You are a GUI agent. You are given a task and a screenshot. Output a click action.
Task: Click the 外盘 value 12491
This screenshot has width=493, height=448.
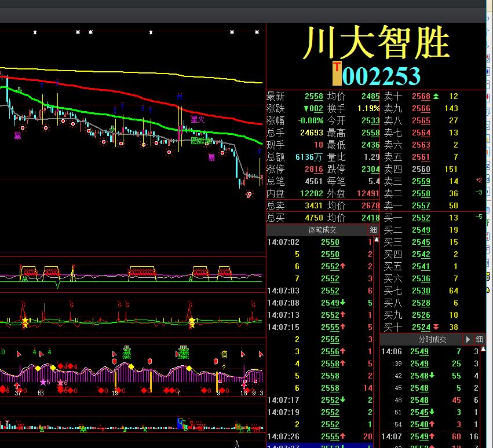point(368,193)
